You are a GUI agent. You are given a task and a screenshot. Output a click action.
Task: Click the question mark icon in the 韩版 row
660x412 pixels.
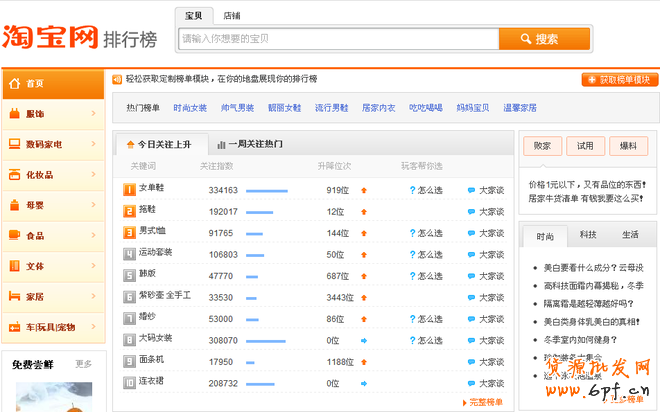click(x=412, y=276)
